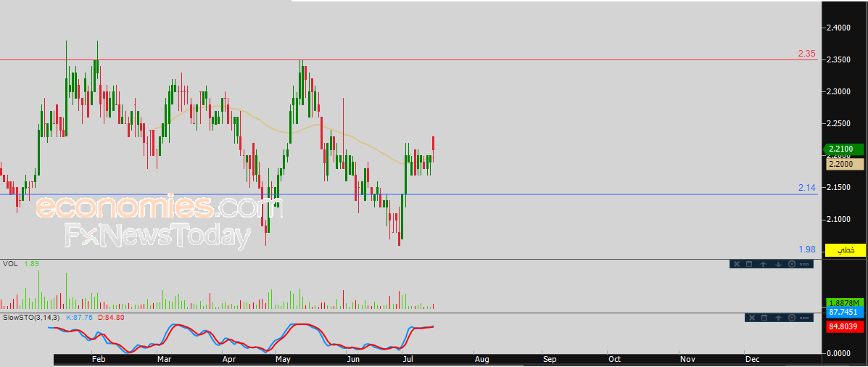Click the blue 87.7451 value tag
The height and width of the screenshot is (367, 868).
tap(845, 313)
